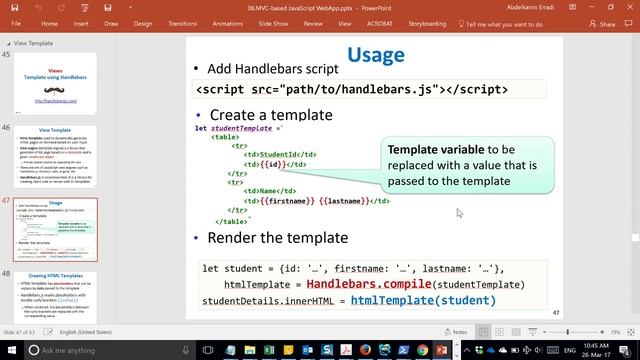Select the Transitions ribbon tab

[182, 24]
